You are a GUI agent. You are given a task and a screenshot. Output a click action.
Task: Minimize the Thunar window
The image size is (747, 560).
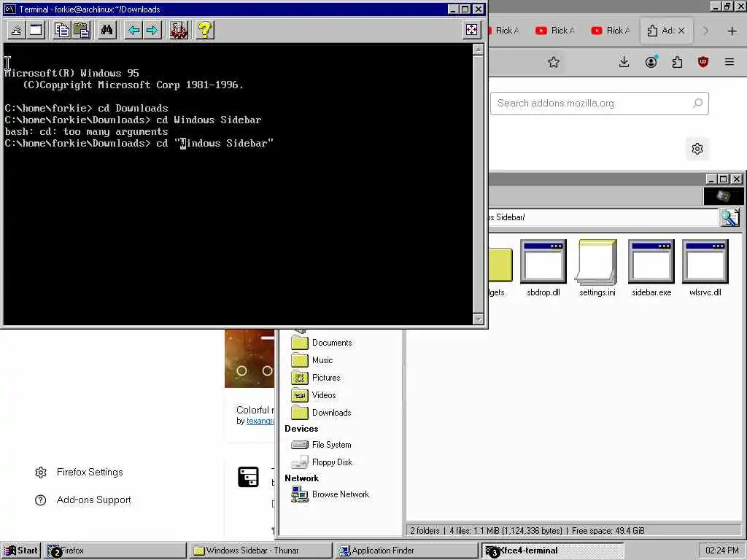point(711,179)
